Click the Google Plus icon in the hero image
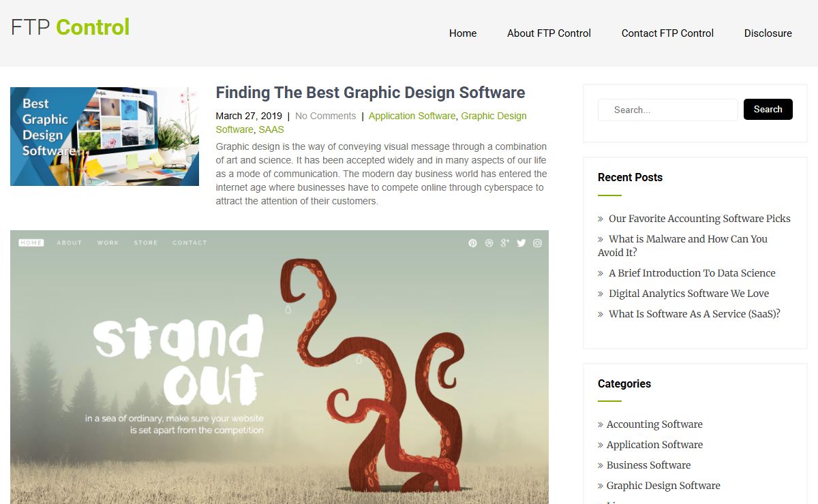 (505, 242)
